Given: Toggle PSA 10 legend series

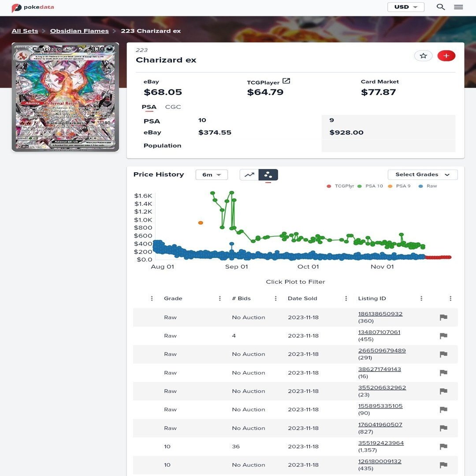Looking at the screenshot, I should [x=370, y=186].
